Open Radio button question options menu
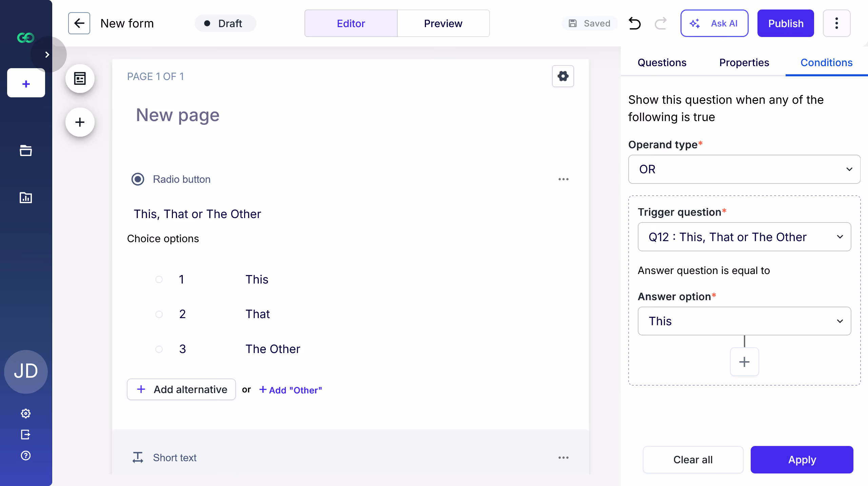 [x=564, y=179]
